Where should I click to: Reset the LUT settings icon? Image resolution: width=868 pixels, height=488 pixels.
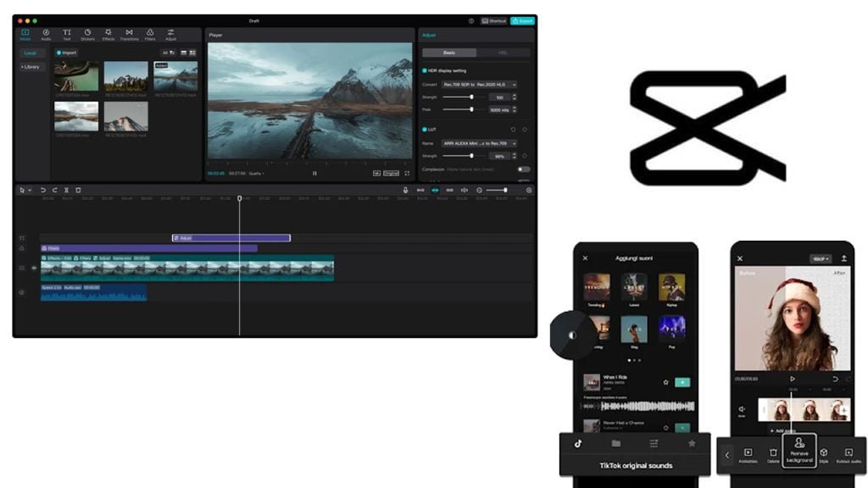pyautogui.click(x=513, y=130)
